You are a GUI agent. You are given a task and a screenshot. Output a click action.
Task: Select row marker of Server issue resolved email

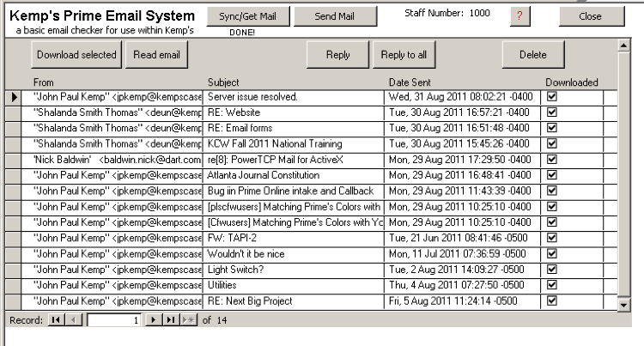coord(15,97)
